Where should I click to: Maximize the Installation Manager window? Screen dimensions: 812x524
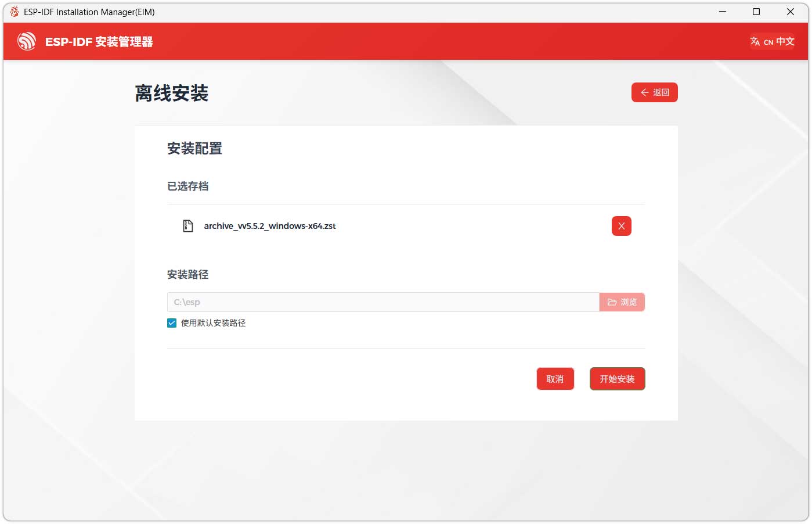click(x=756, y=12)
